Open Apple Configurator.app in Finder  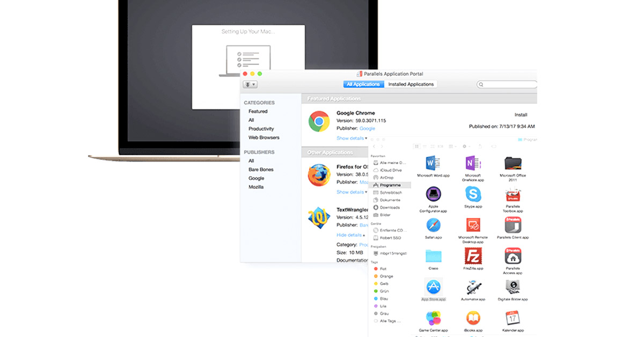pyautogui.click(x=433, y=194)
